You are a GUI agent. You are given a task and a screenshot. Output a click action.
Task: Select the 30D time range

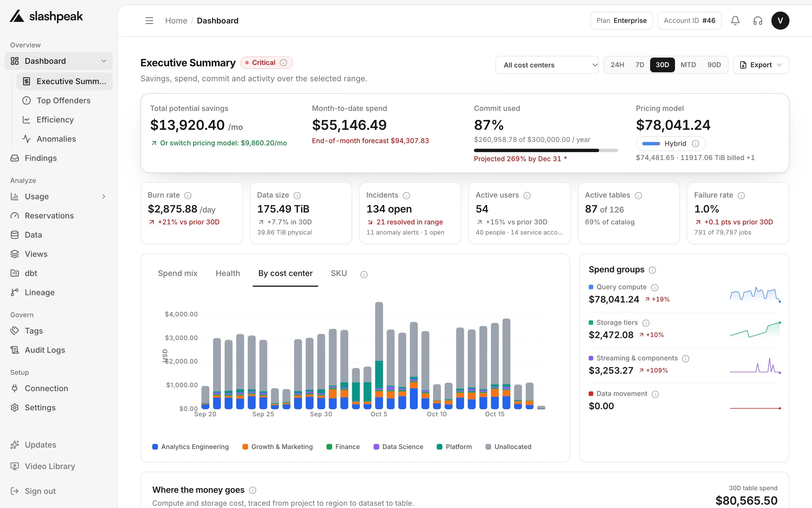coord(662,65)
